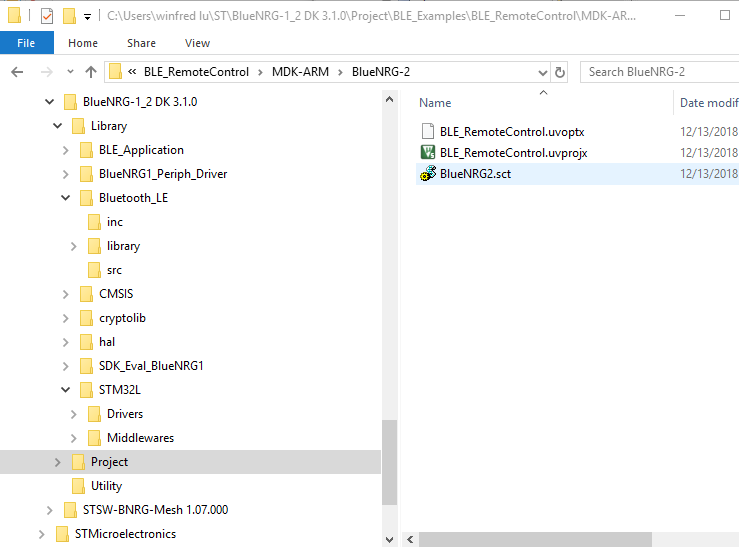The image size is (739, 547).
Task: Click the Back navigation arrow
Action: click(17, 72)
